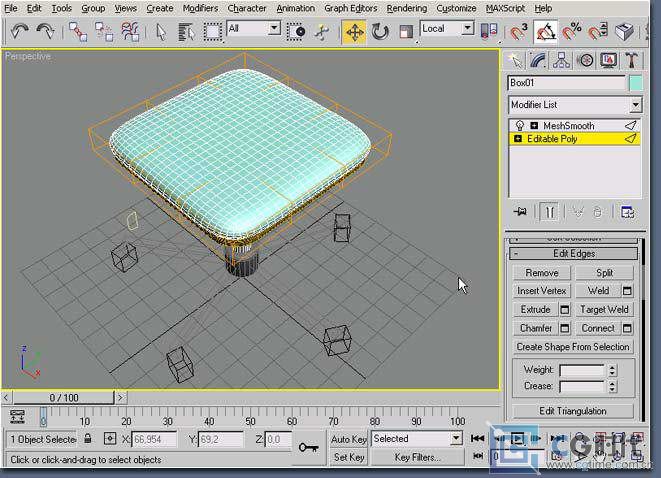Expand the Modifier List dropdown
Screen dimensions: 661x478
point(635,105)
